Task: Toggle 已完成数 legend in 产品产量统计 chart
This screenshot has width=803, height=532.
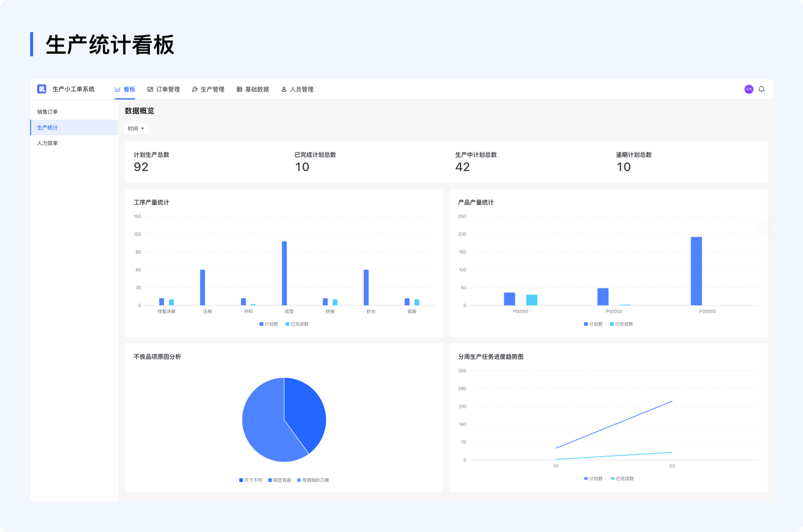Action: (621, 324)
